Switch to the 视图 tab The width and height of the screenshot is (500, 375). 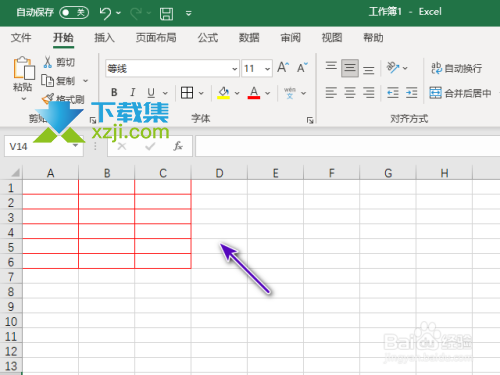coord(332,38)
